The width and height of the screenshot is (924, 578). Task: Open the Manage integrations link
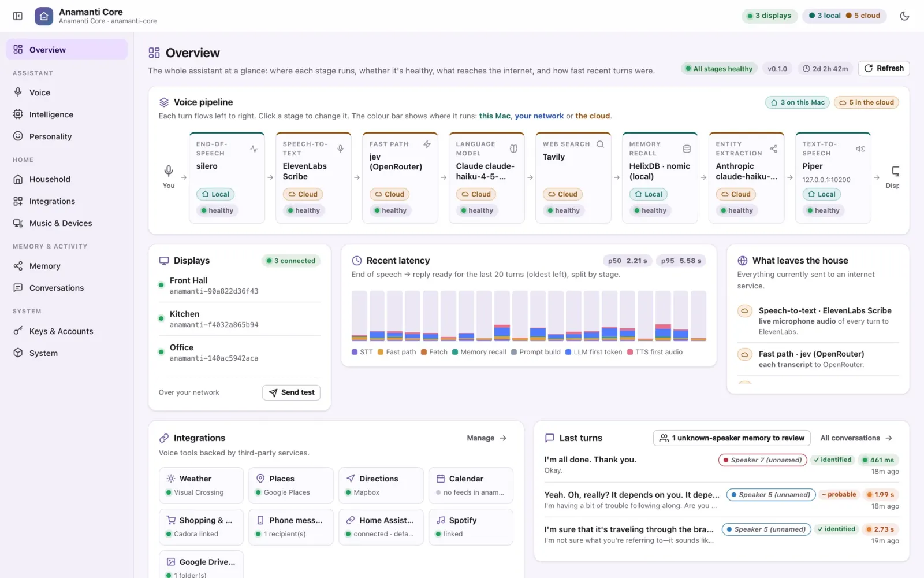pyautogui.click(x=487, y=438)
